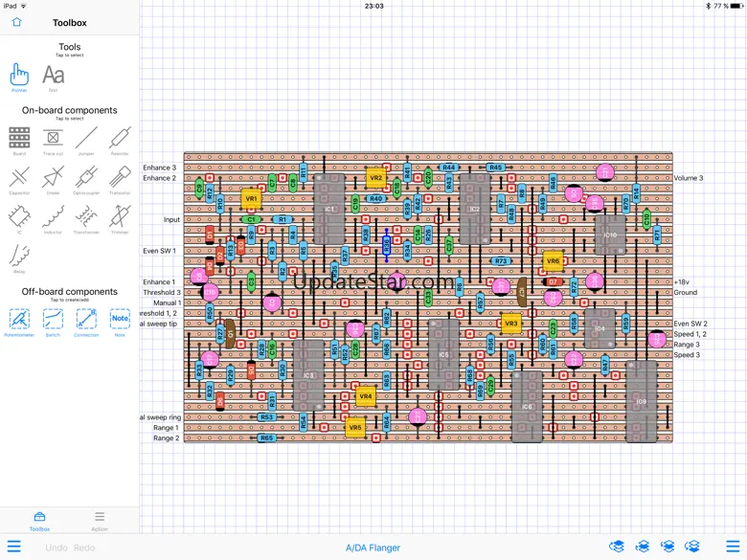Select yellow trimmer VR1 on board
This screenshot has height=560, width=747.
pos(251,198)
